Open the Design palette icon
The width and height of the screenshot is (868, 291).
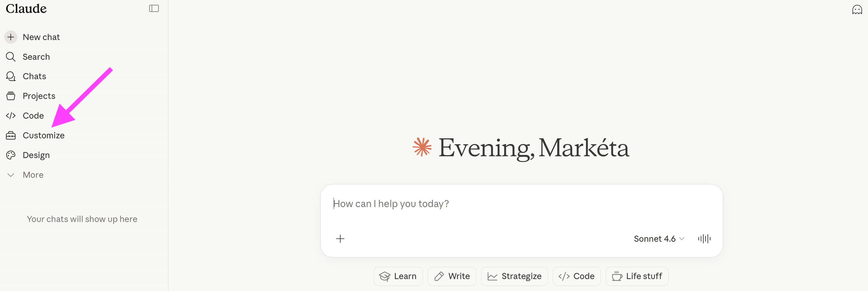tap(11, 155)
